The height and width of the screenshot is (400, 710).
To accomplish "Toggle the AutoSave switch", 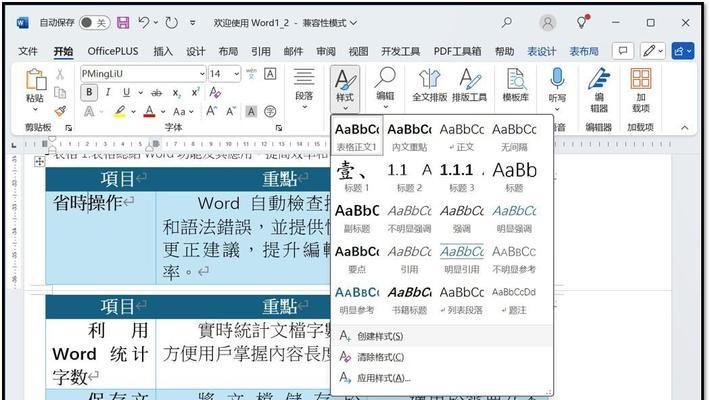I will click(94, 23).
